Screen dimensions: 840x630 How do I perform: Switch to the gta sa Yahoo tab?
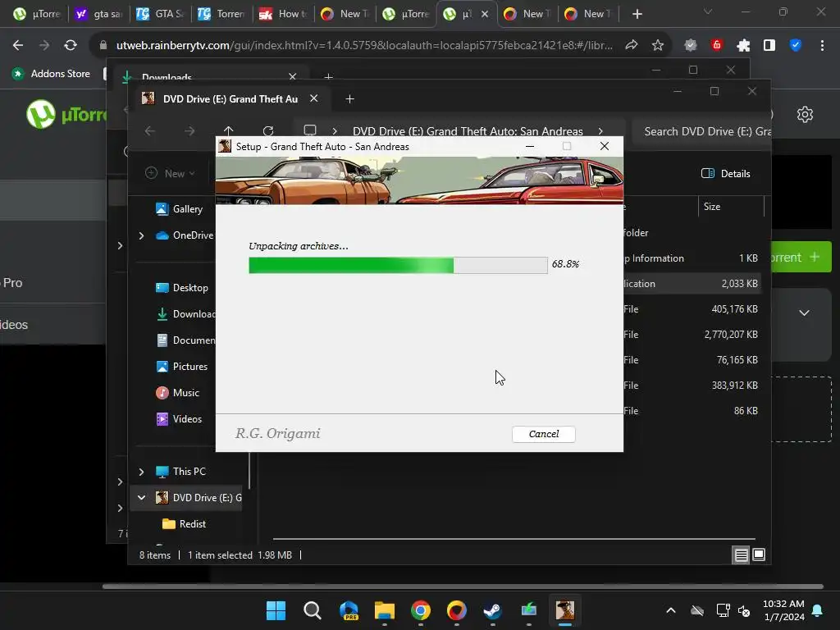point(98,14)
